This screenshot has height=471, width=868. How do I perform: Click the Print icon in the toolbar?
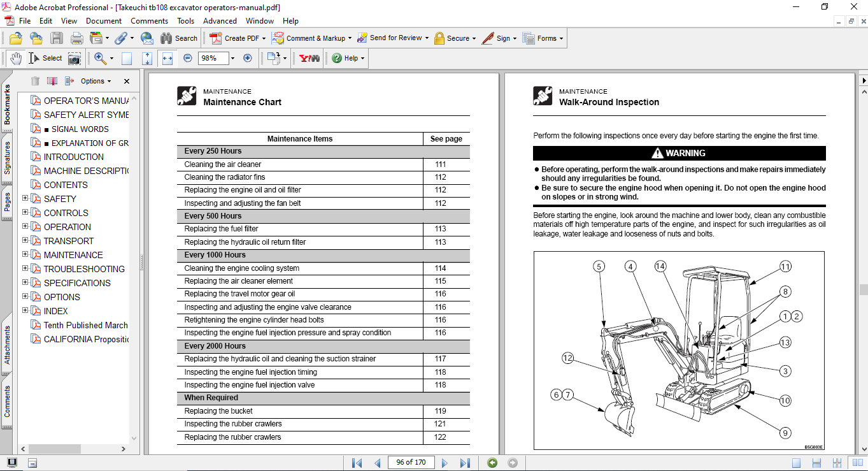[77, 38]
